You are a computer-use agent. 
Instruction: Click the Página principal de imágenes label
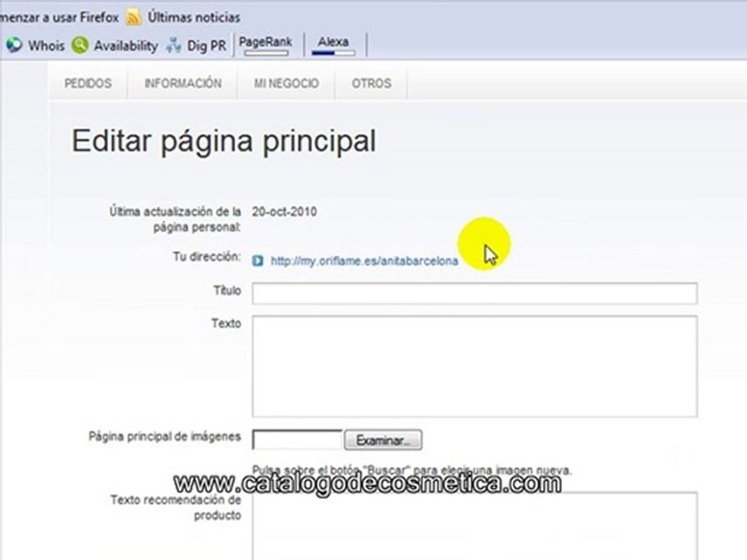(x=165, y=436)
